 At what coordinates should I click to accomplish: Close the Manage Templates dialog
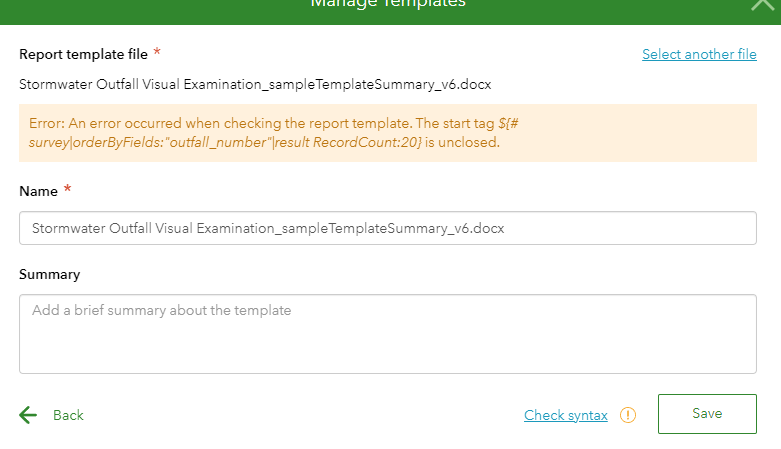(x=762, y=4)
